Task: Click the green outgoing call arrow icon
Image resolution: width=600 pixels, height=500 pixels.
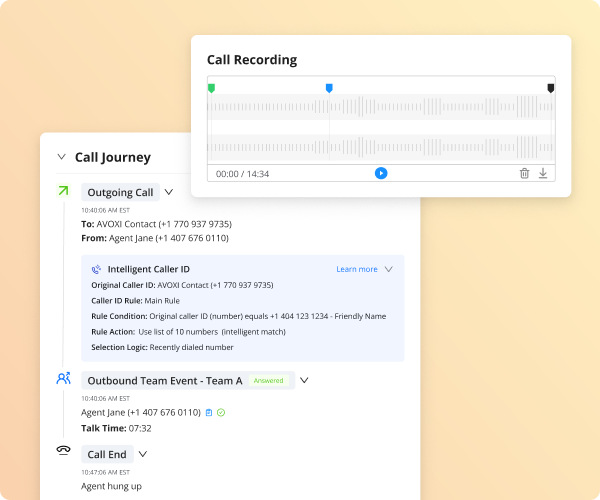Action: [63, 191]
